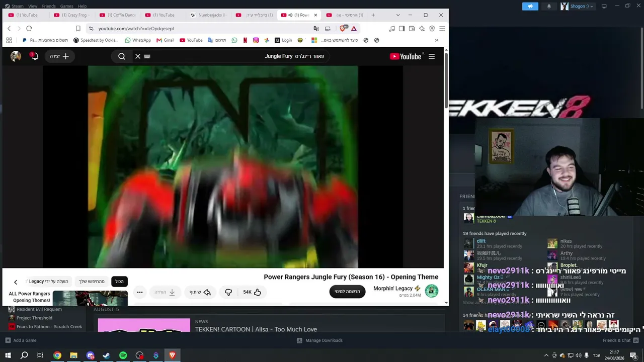Translate page using address bar translate icon
The image size is (644, 362).
click(316, 29)
